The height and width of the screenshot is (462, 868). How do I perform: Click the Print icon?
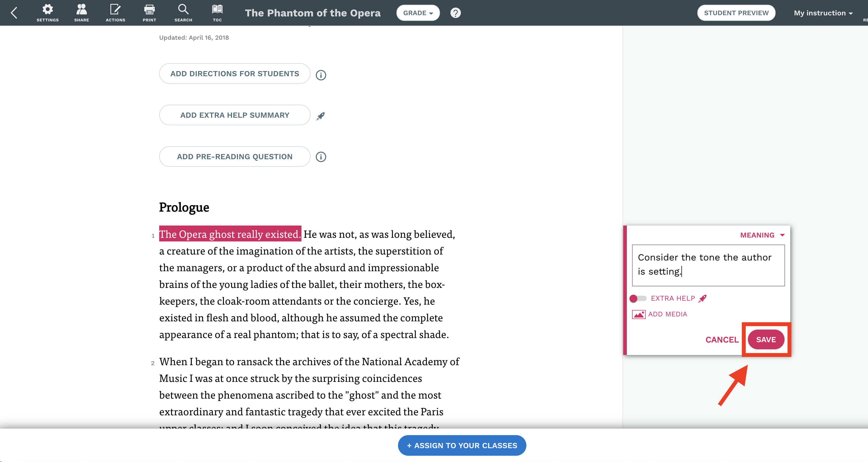(x=149, y=13)
